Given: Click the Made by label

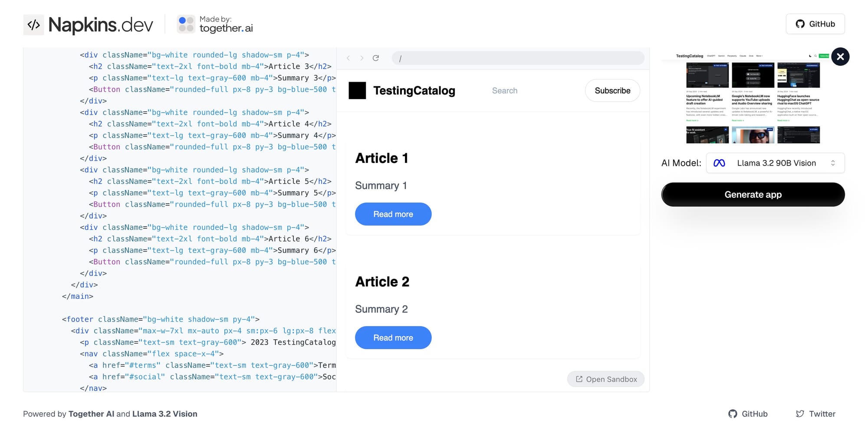Looking at the screenshot, I should (215, 19).
